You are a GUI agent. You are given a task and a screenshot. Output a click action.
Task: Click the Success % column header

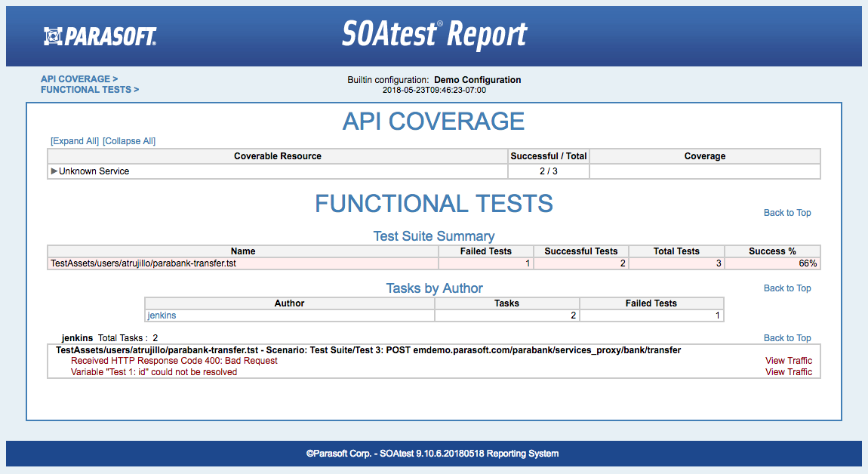coord(772,251)
